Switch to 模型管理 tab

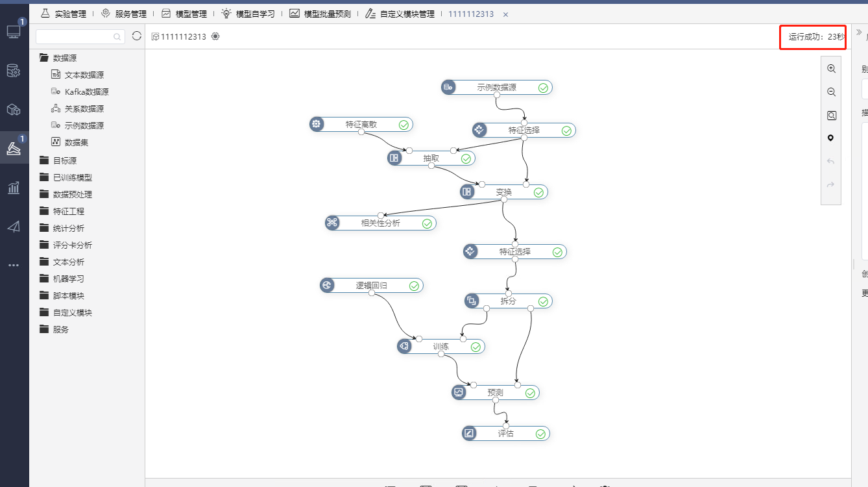(x=184, y=14)
